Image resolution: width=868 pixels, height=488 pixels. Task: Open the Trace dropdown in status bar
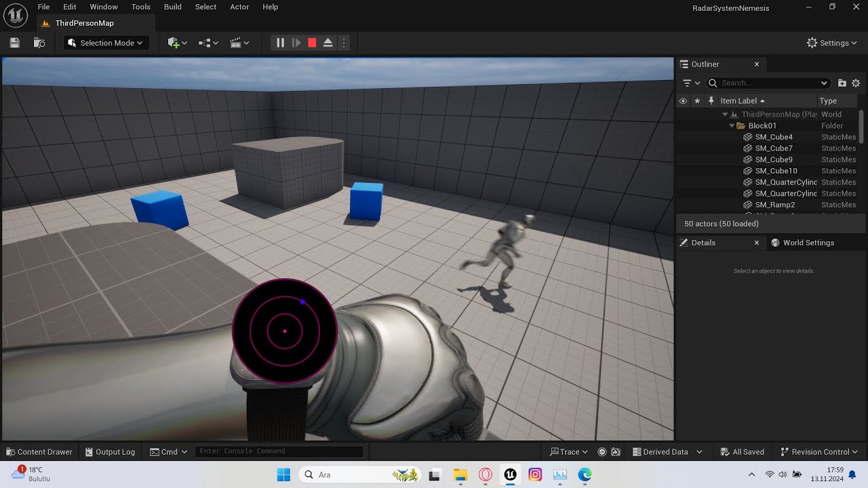pyautogui.click(x=569, y=452)
